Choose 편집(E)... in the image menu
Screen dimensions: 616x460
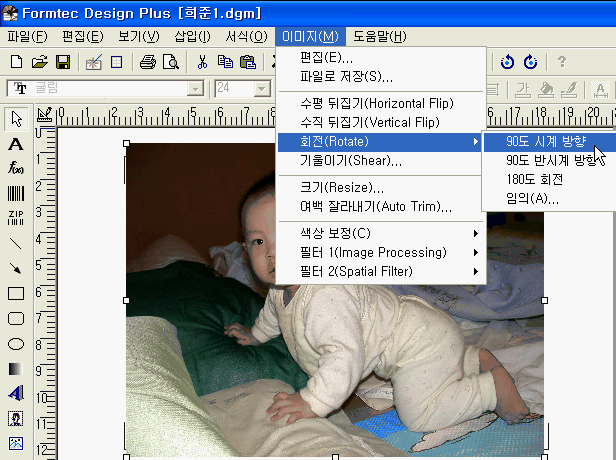click(x=380, y=58)
